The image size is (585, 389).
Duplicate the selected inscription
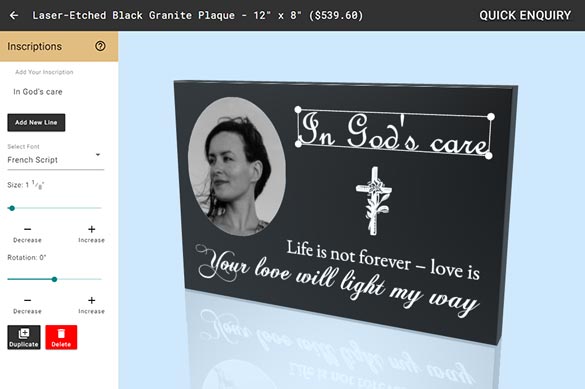(x=24, y=337)
